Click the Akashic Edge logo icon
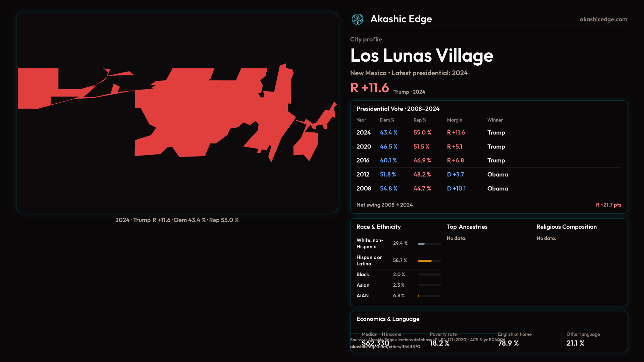Image resolution: width=644 pixels, height=362 pixels. pyautogui.click(x=357, y=19)
